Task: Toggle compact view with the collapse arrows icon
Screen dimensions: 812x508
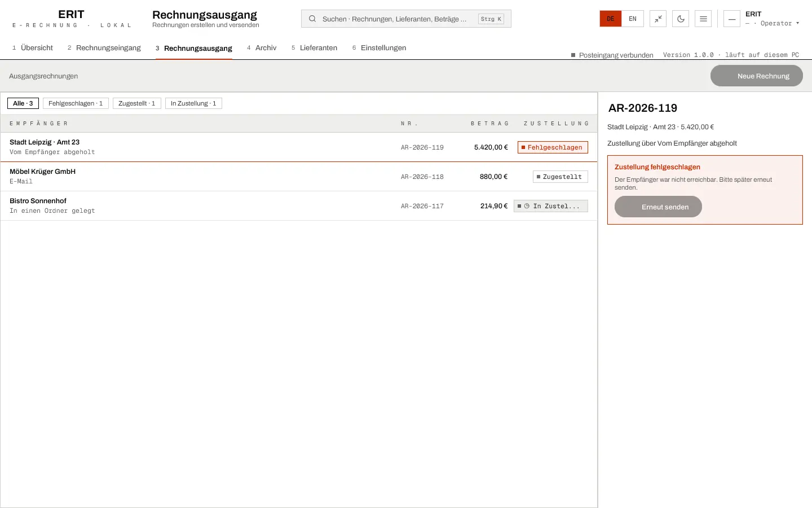Action: [x=658, y=19]
